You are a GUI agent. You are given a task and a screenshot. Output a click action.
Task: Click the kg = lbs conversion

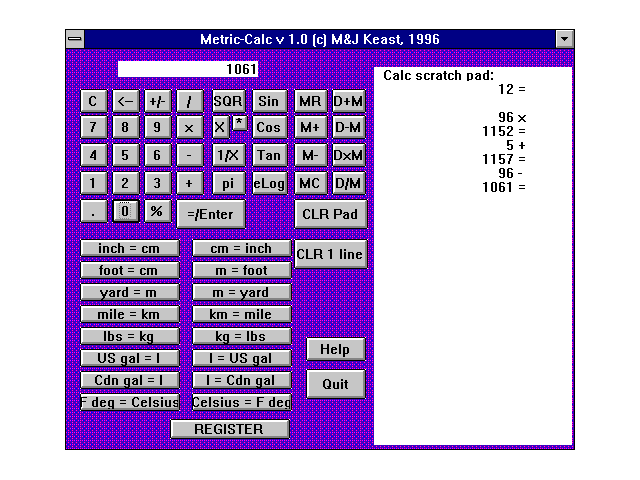[241, 336]
